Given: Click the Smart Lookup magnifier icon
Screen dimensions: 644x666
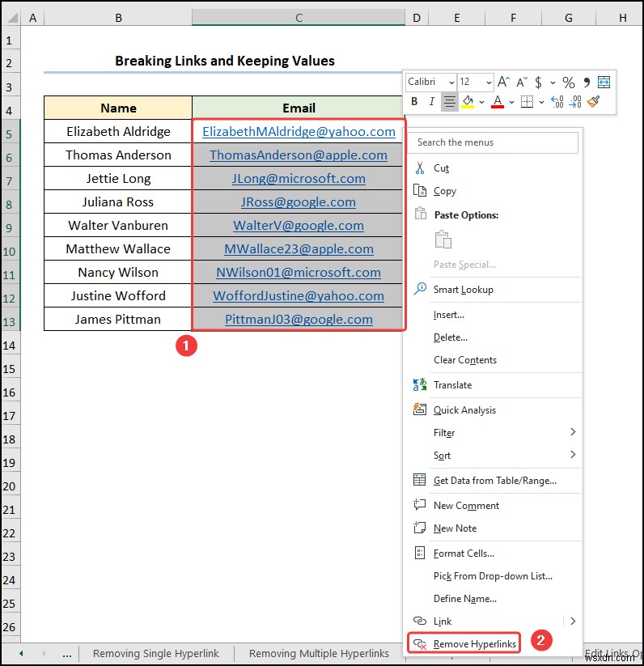Looking at the screenshot, I should [x=420, y=288].
